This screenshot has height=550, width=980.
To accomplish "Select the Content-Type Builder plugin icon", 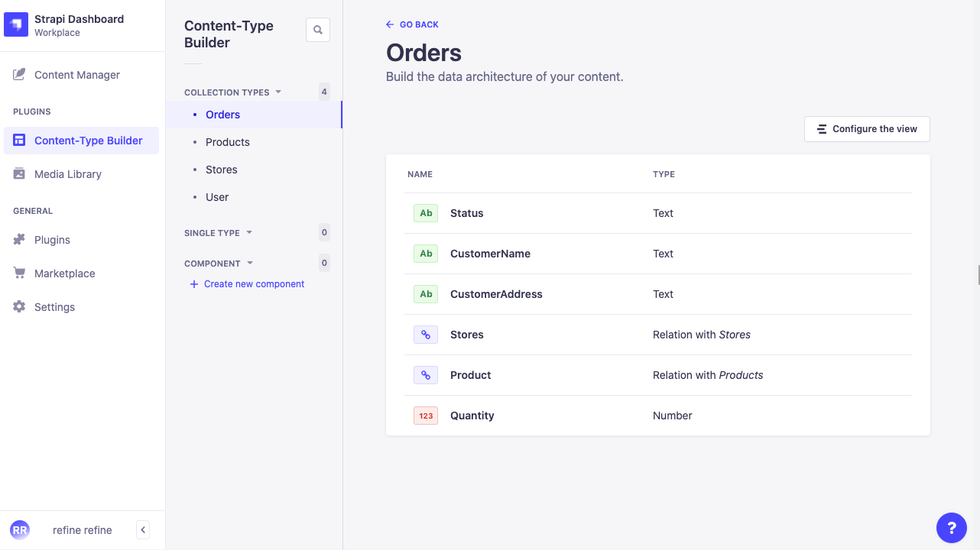I will point(19,141).
